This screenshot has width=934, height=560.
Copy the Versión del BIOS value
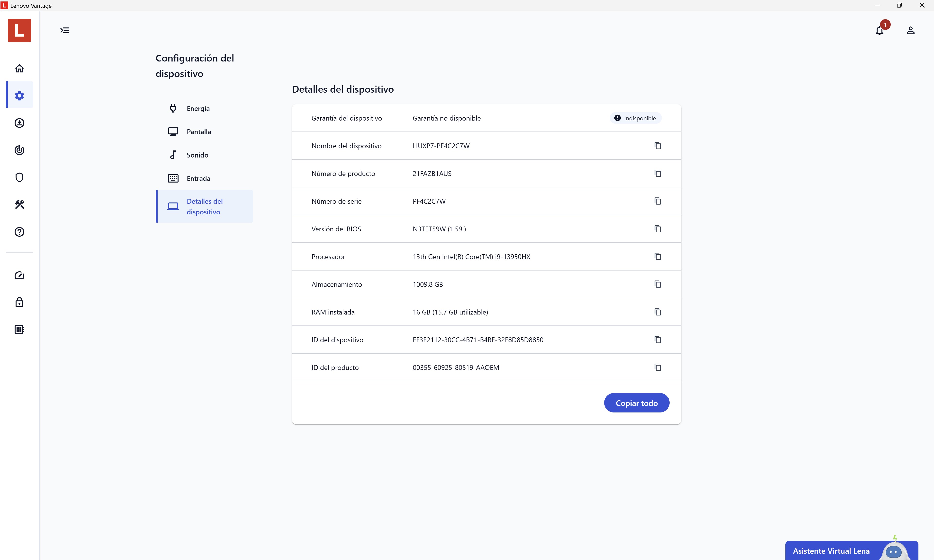[658, 229]
